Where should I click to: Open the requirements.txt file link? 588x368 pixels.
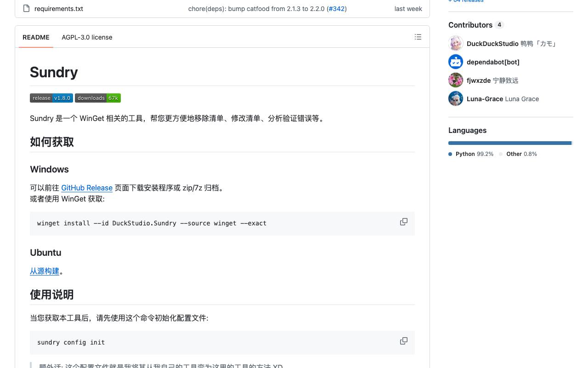(59, 9)
